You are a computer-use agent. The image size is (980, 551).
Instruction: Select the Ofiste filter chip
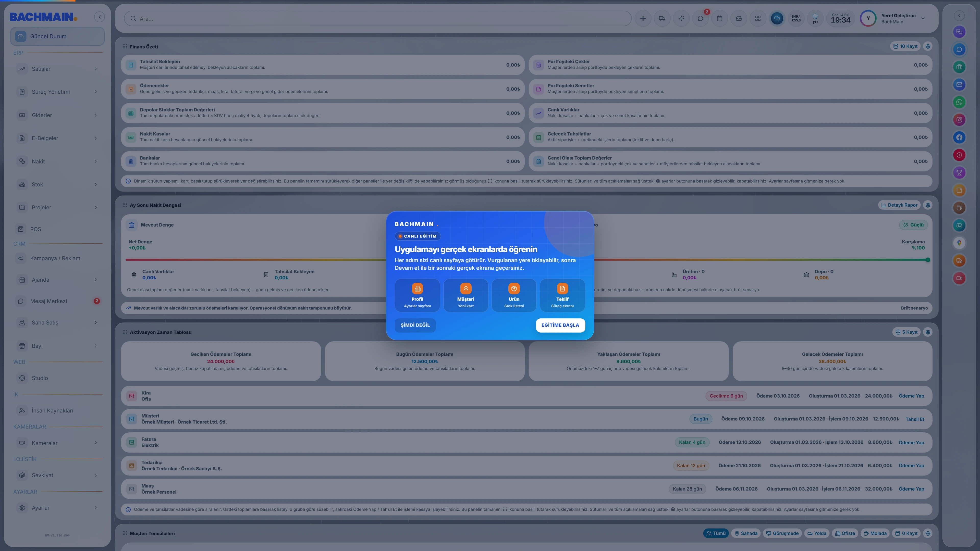[845, 533]
